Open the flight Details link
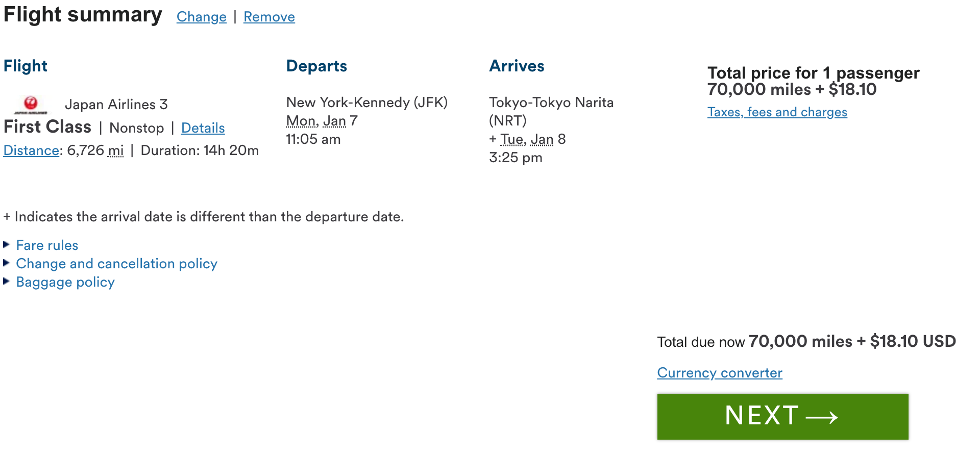The image size is (980, 457). (203, 128)
